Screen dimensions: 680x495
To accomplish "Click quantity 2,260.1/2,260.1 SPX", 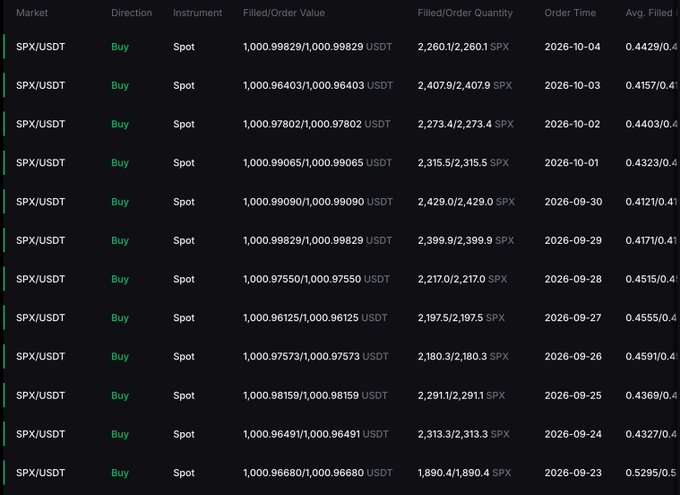I will click(463, 47).
